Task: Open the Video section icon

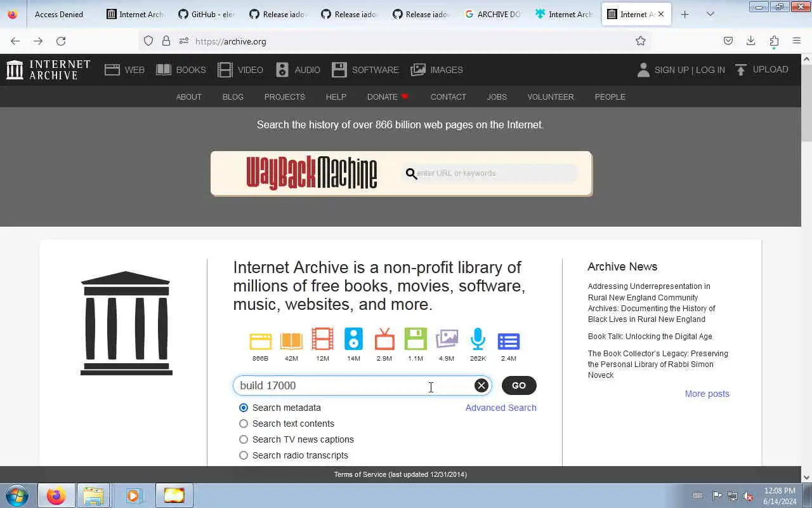Action: [225, 70]
